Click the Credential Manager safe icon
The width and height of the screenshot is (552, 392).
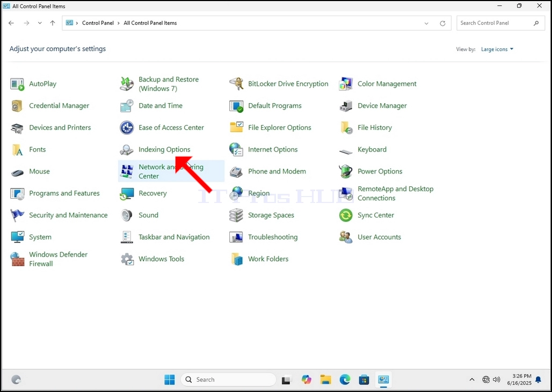(17, 106)
